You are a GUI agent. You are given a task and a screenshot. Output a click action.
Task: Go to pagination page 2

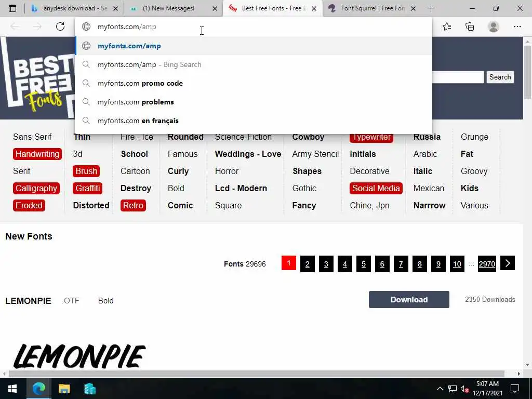pyautogui.click(x=308, y=264)
